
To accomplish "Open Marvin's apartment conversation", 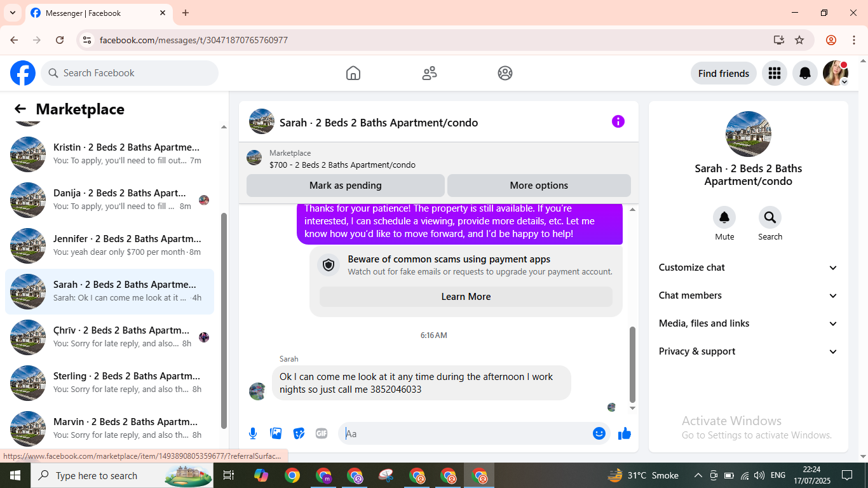I will (x=109, y=428).
